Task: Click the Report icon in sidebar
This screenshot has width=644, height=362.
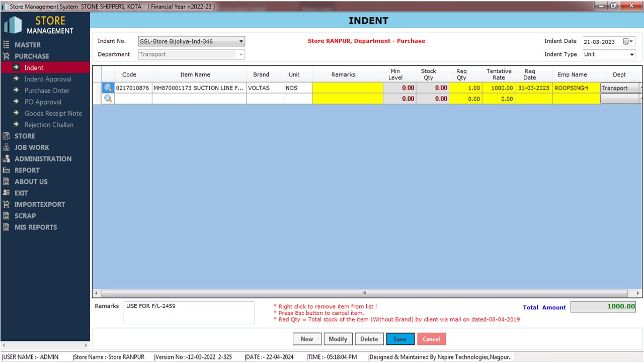Action: (x=6, y=170)
